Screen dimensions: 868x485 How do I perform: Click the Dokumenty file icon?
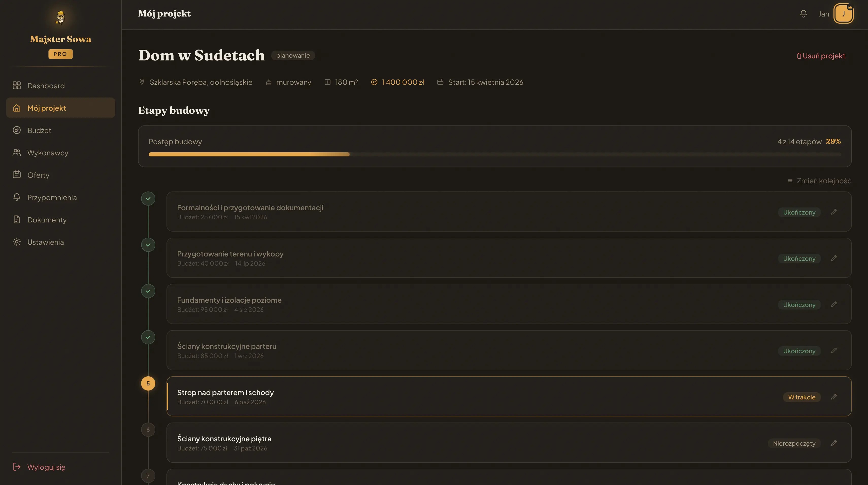click(x=16, y=219)
